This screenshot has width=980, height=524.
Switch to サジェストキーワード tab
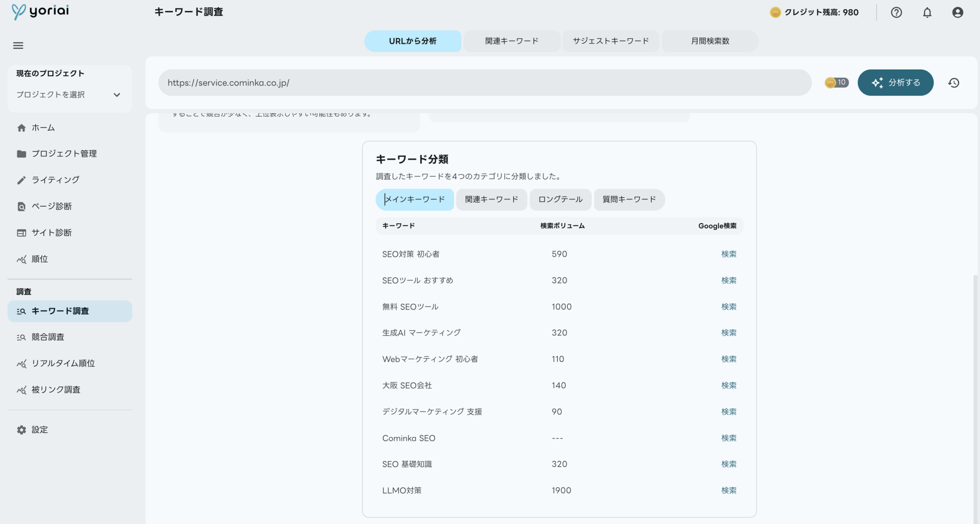(x=611, y=41)
